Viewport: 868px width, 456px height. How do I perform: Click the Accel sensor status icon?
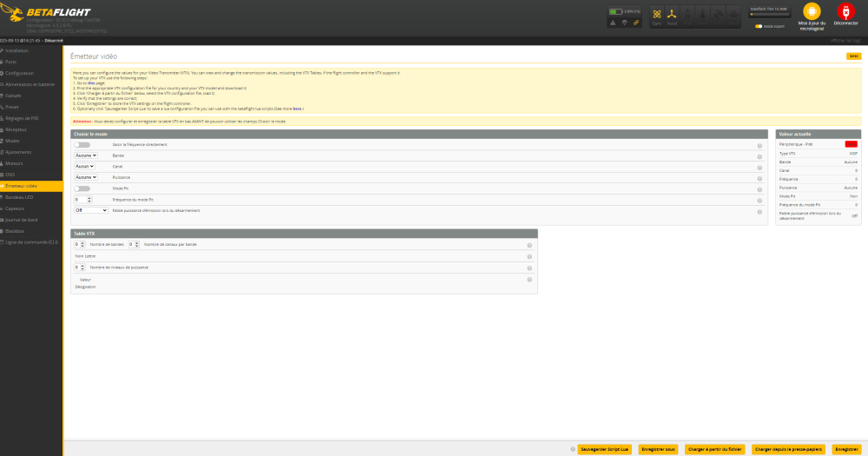(x=672, y=16)
